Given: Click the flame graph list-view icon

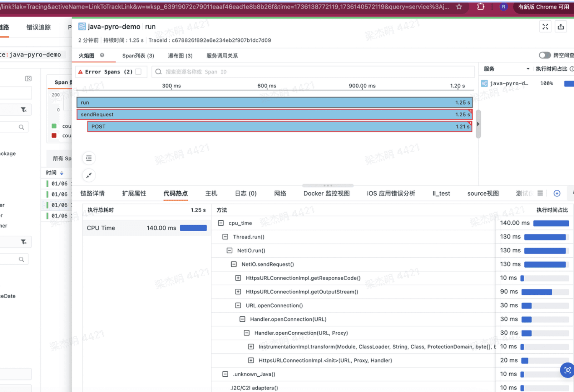Looking at the screenshot, I should tap(89, 158).
